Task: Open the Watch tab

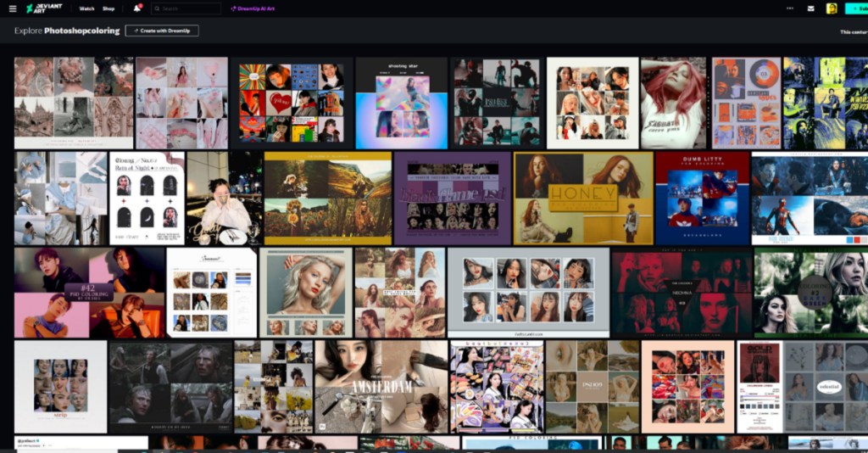Action: click(x=86, y=8)
